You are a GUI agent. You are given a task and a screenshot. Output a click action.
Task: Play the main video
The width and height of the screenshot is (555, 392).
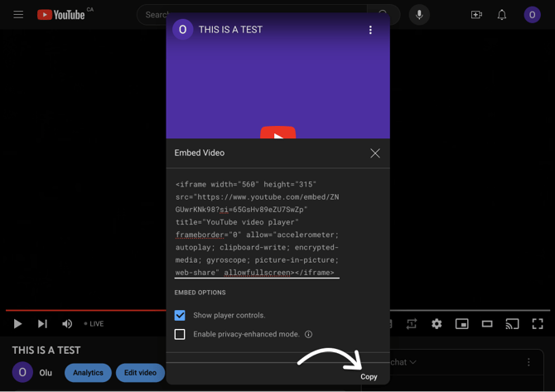point(17,324)
